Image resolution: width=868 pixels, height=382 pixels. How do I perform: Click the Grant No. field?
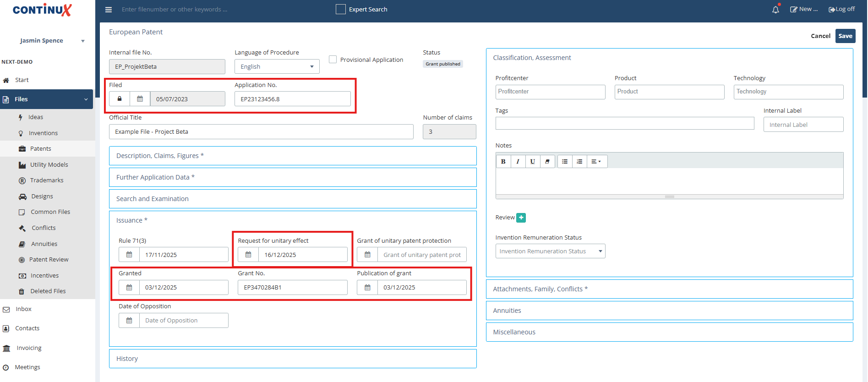[x=293, y=288]
